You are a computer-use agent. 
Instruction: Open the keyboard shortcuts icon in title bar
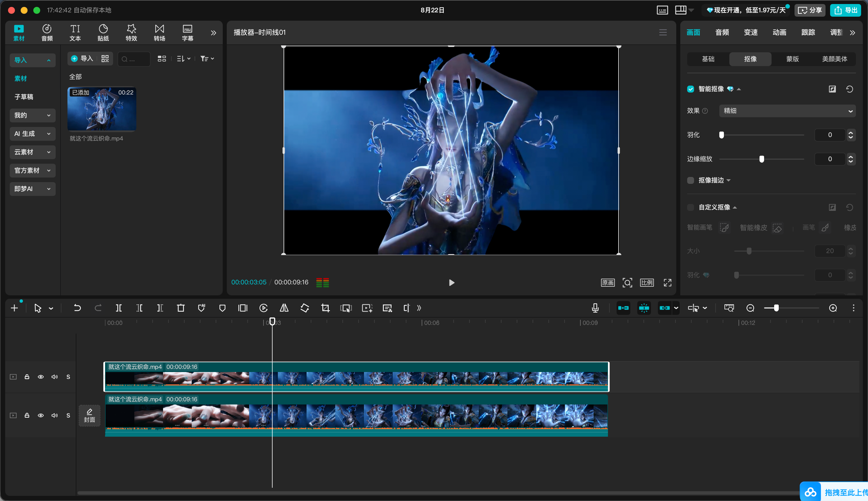[x=662, y=10]
